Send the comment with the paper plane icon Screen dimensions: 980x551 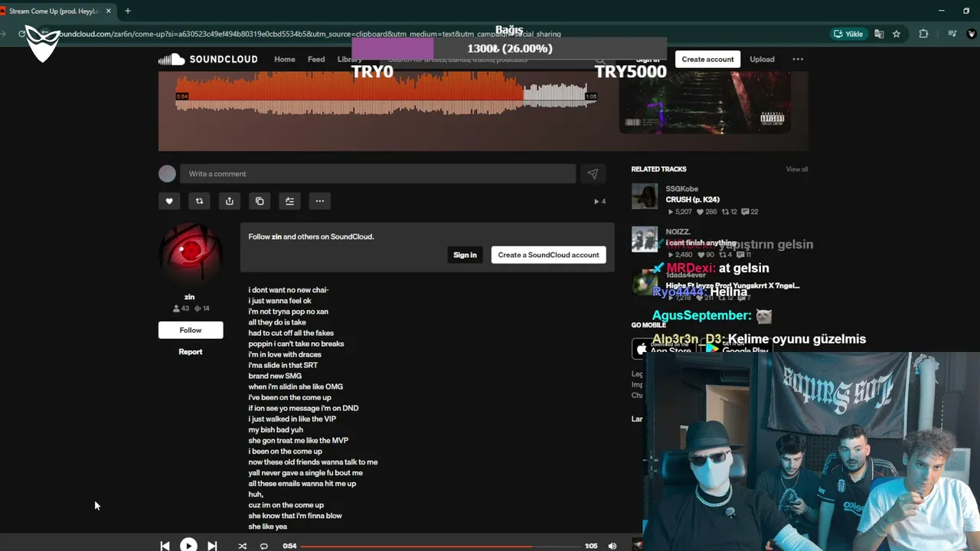pyautogui.click(x=593, y=174)
